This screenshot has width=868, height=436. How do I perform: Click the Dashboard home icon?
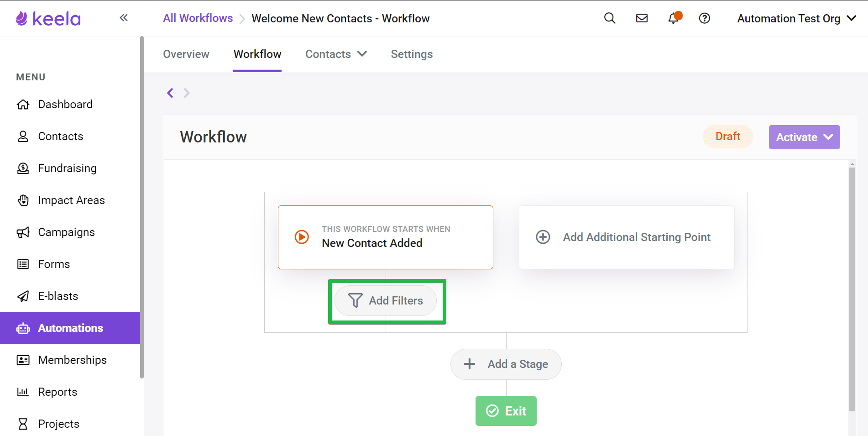(23, 105)
